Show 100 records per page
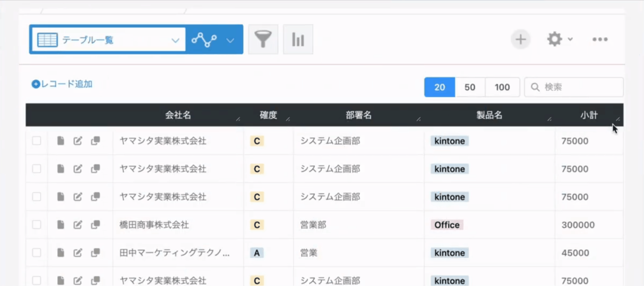Image resolution: width=644 pixels, height=286 pixels. (x=502, y=87)
